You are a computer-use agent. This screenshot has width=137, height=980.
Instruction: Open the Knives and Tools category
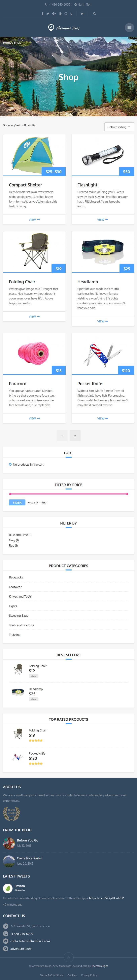20,597
